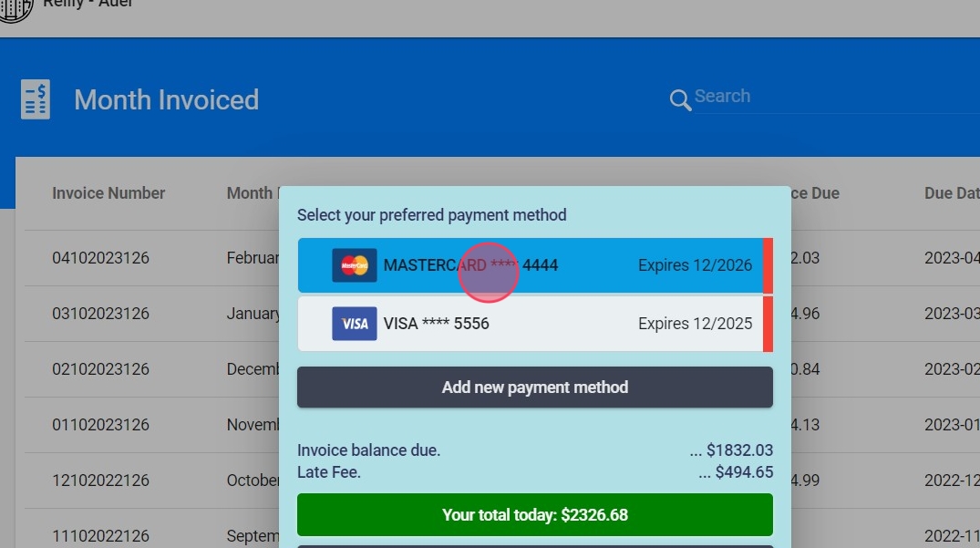
Task: Click the invoice document icon beside Month Invoiced
Action: tap(36, 99)
